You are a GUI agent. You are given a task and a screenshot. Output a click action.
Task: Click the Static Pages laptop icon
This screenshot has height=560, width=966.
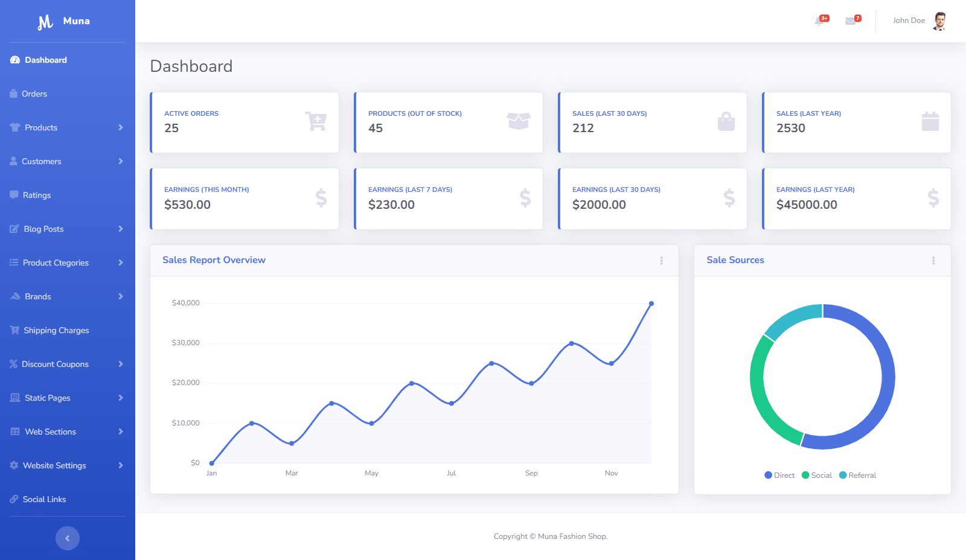tap(15, 398)
